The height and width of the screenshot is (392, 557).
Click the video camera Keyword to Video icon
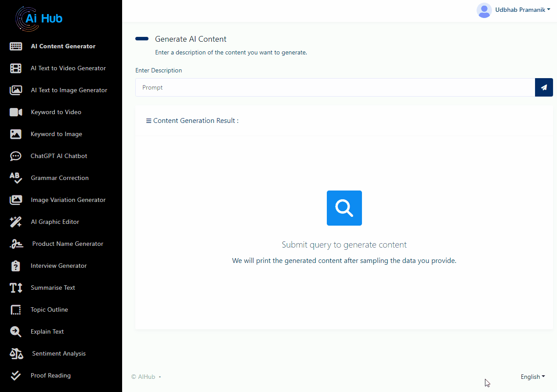coord(16,112)
